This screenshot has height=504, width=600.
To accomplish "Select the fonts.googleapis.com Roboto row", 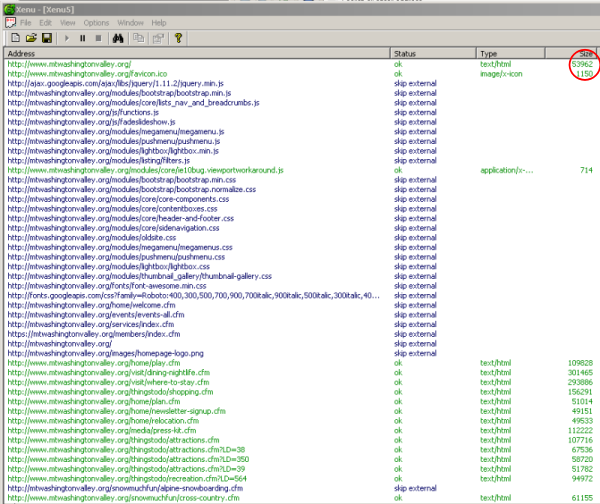I will (x=300, y=295).
